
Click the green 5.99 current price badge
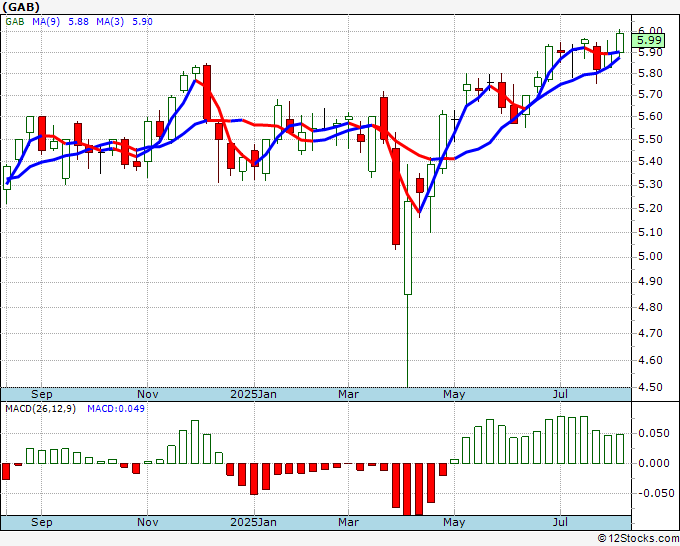tap(648, 41)
